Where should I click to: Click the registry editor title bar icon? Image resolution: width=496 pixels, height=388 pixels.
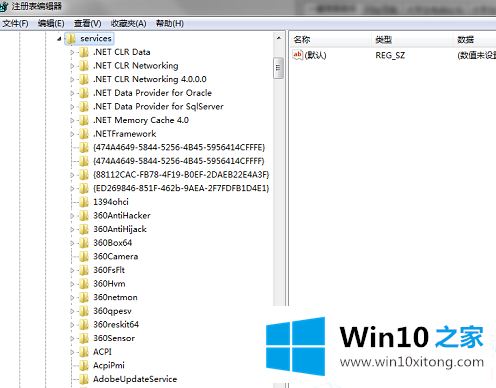pos(4,6)
